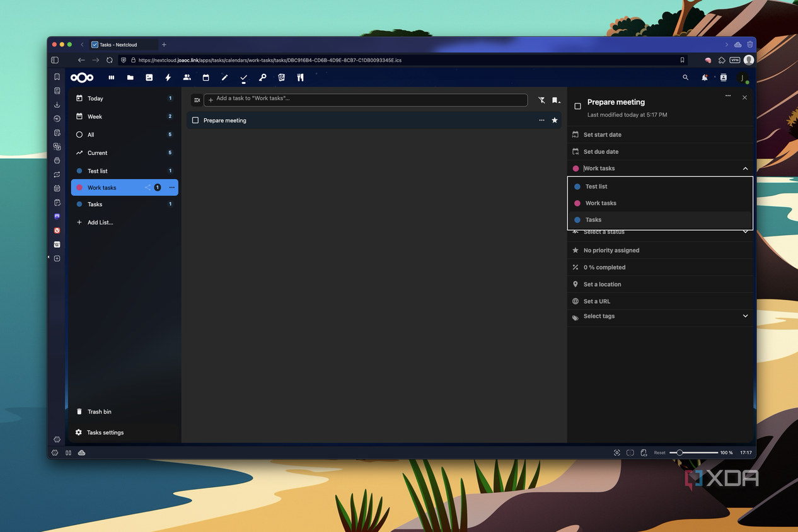
Task: Toggle star on Prepare meeting task
Action: click(555, 120)
